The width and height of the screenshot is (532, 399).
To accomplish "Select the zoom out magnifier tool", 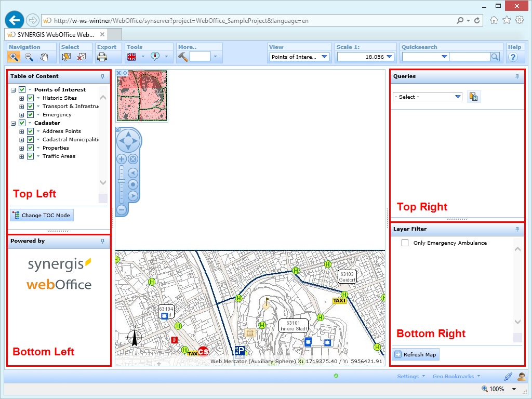I will pyautogui.click(x=29, y=57).
